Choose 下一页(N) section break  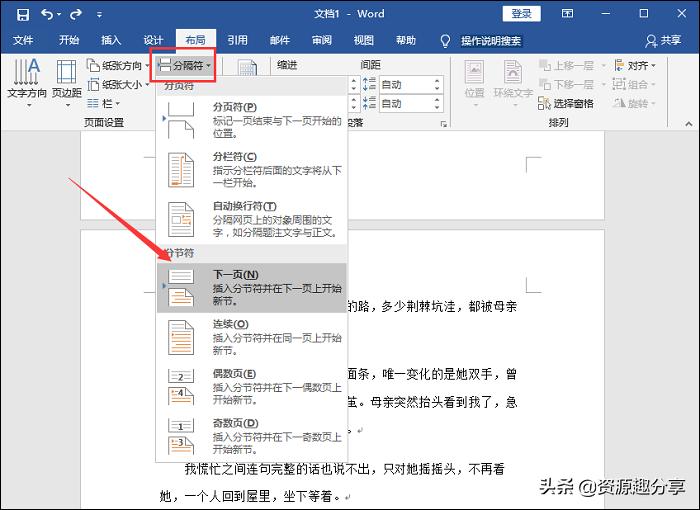[251, 287]
